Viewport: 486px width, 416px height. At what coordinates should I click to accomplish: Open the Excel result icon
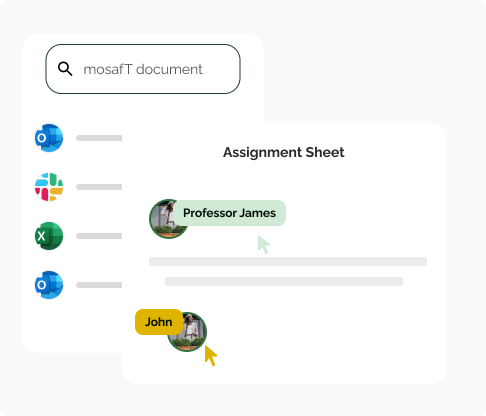tap(49, 236)
